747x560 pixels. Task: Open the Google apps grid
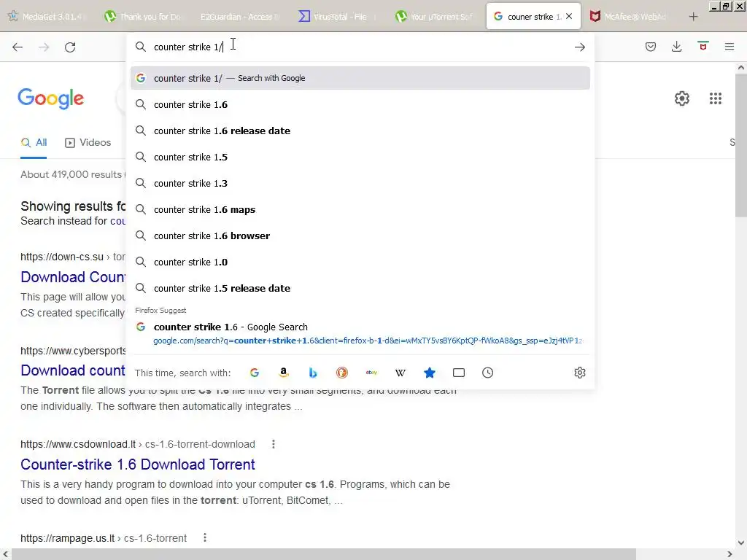(x=715, y=98)
